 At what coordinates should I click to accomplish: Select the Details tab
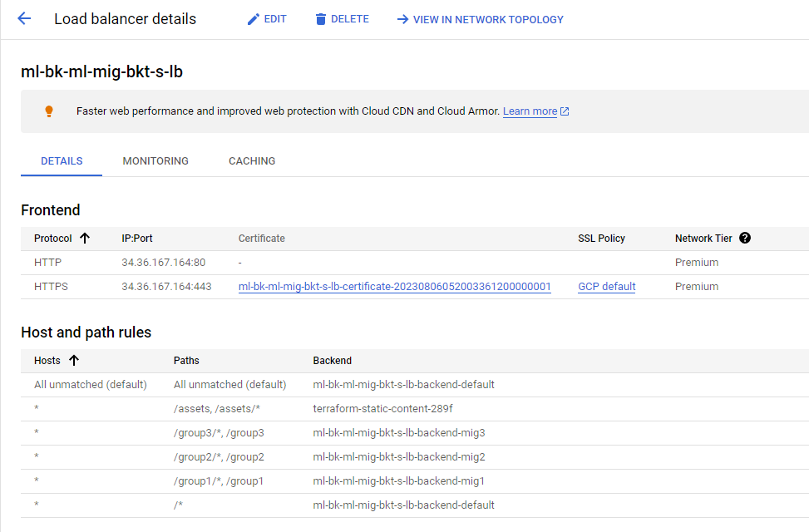(62, 161)
